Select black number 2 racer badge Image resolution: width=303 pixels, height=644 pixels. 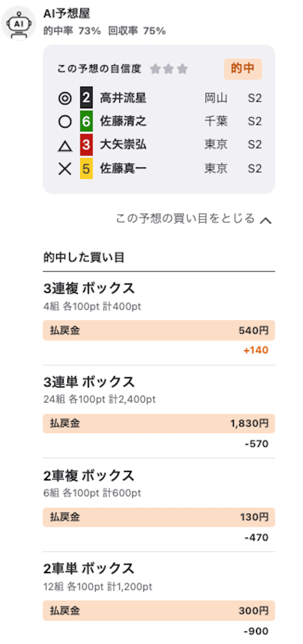tap(86, 98)
